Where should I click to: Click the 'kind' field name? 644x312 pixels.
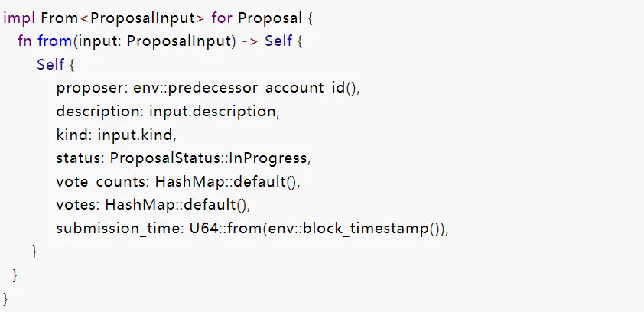tap(71, 135)
